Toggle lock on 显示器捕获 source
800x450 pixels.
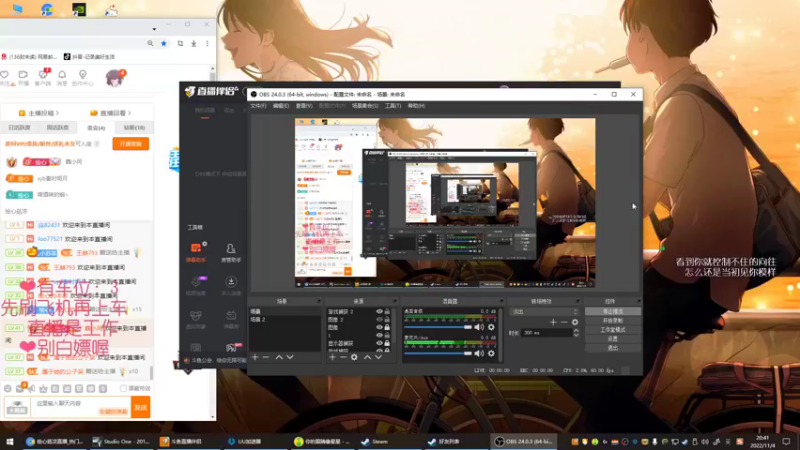387,343
